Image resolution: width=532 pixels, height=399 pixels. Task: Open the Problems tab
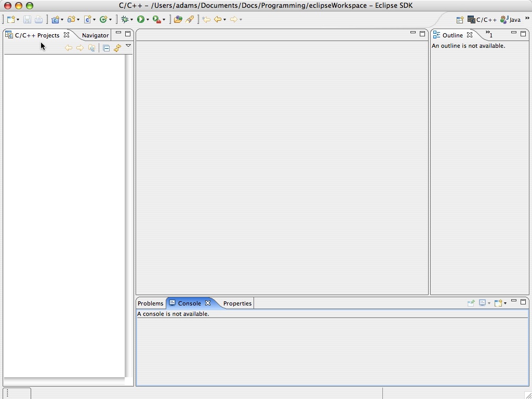pos(151,303)
